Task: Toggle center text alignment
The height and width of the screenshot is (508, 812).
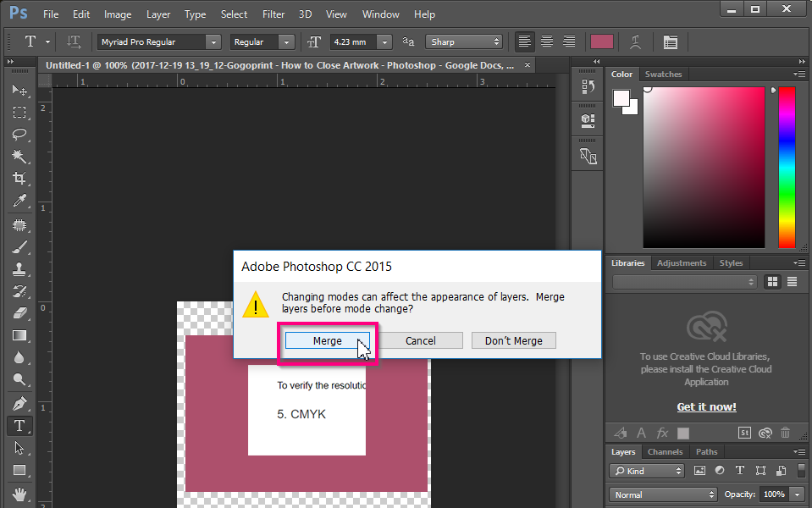Action: point(546,41)
